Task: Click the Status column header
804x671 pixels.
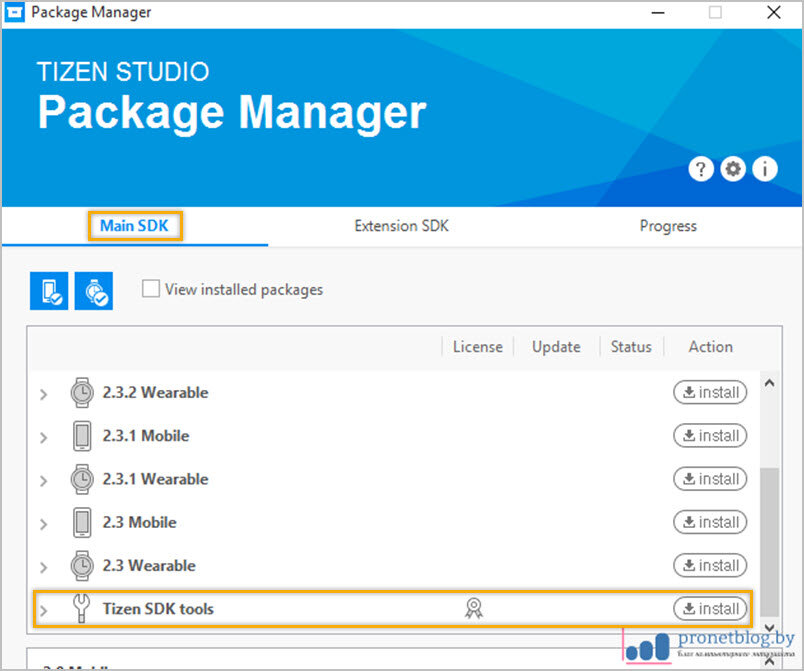Action: point(631,347)
